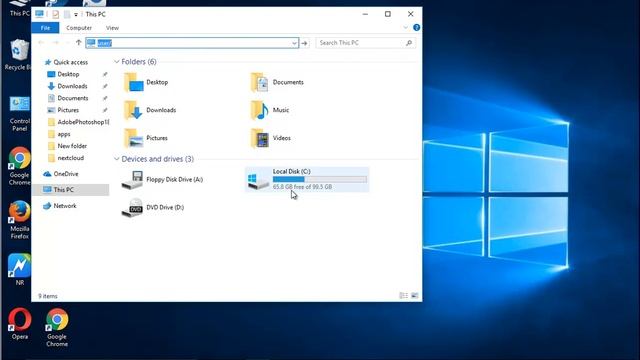Screen dimensions: 640x360
Task: Collapse the Folders (6) group
Action: [117, 62]
